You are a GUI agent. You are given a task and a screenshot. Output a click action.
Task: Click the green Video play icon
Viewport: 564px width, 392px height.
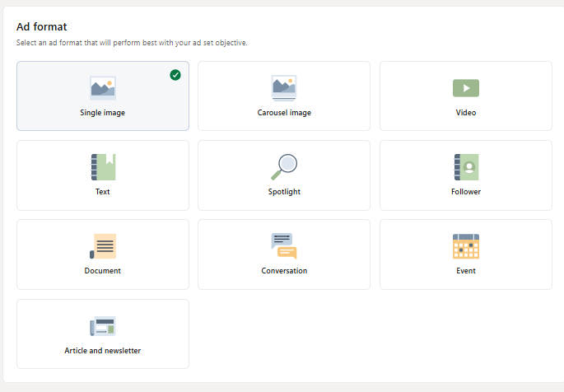(x=466, y=88)
